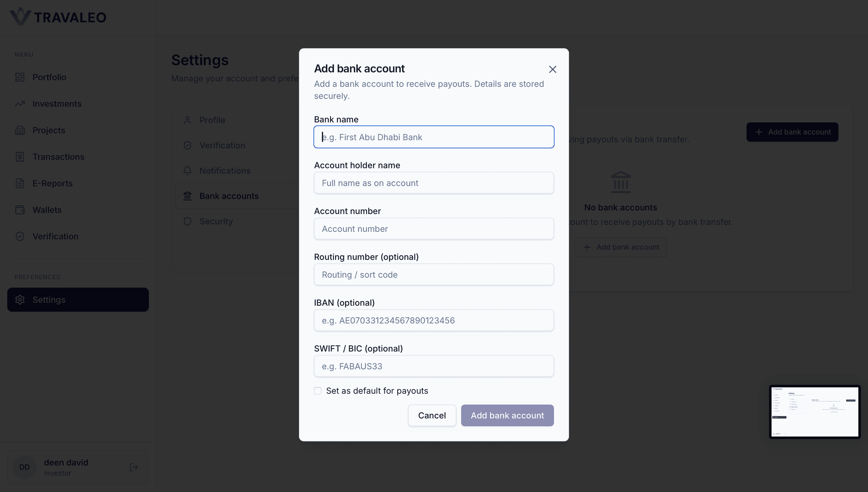Select the Routing number field
The width and height of the screenshot is (868, 492).
434,274
